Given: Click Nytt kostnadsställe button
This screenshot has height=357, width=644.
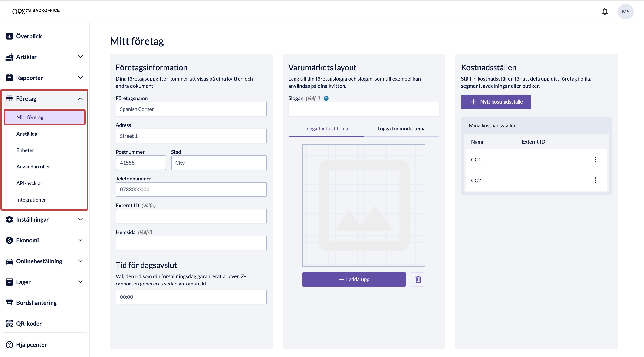Looking at the screenshot, I should tap(496, 102).
